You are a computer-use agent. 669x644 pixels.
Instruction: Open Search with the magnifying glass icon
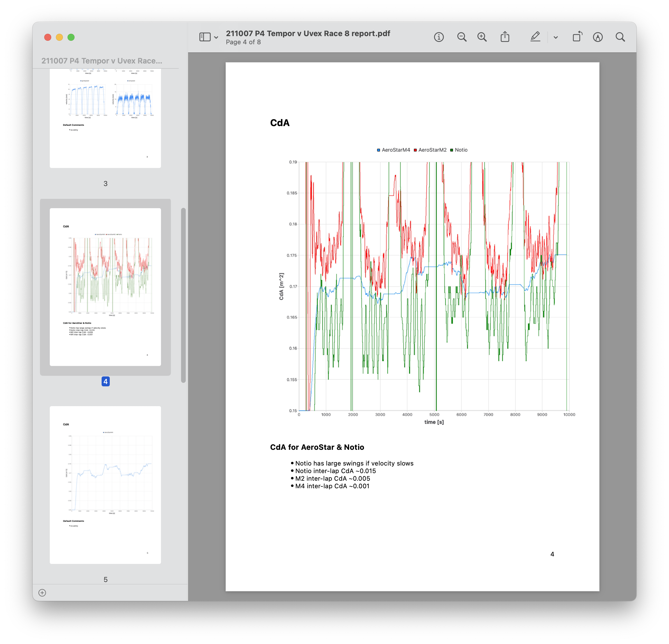coord(620,37)
